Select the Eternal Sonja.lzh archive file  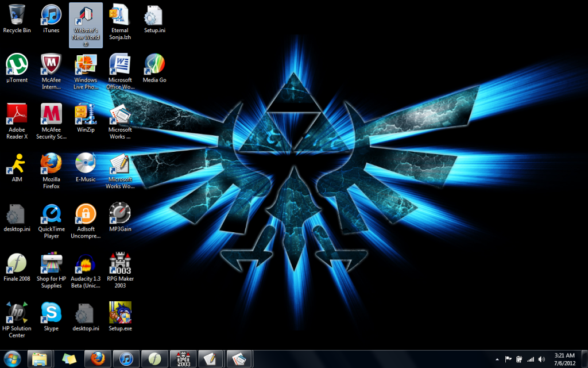pyautogui.click(x=120, y=22)
